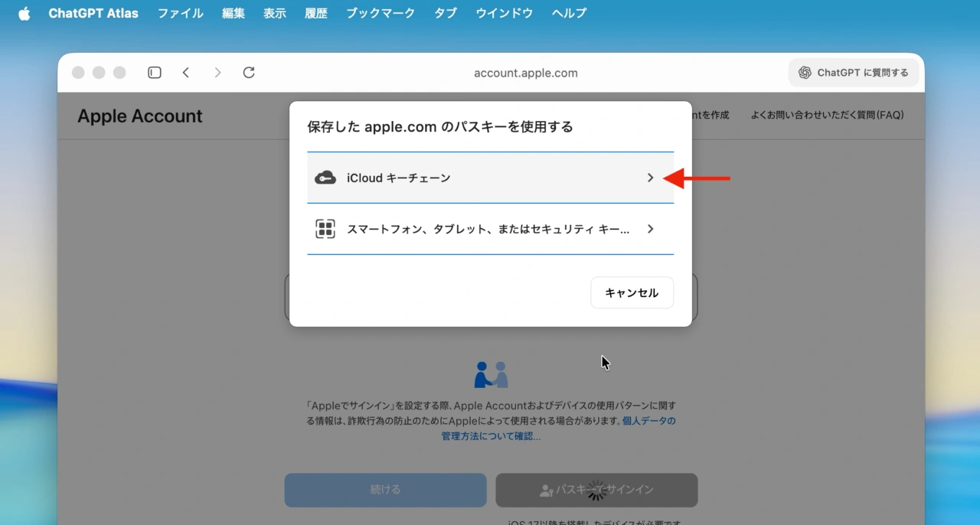This screenshot has height=525, width=980.
Task: Open the 履歴 menu
Action: (x=315, y=14)
